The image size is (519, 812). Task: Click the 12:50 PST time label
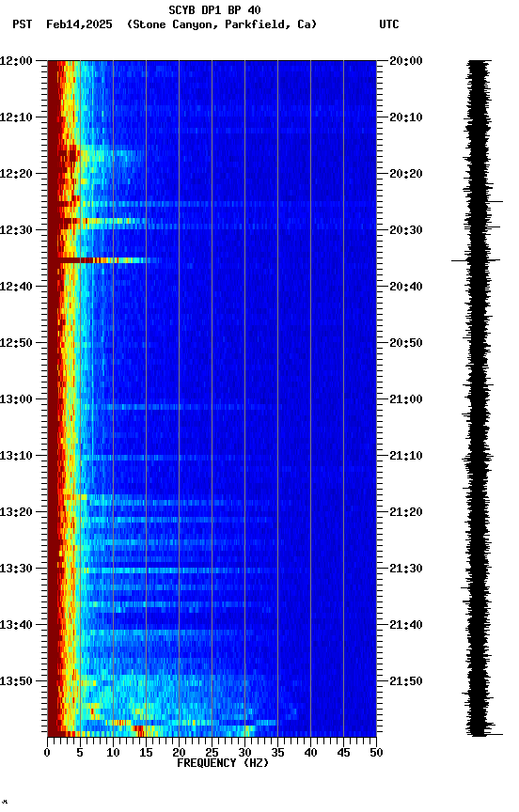click(16, 343)
